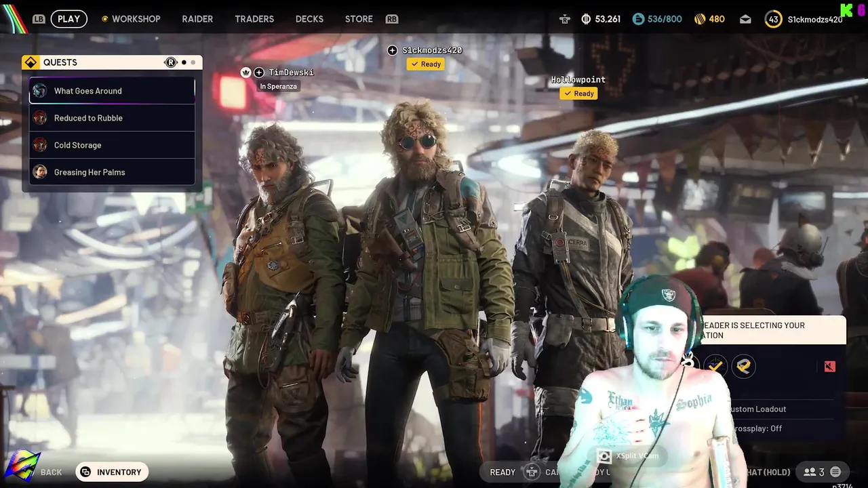Click the LB bumper icon
This screenshot has height=488, width=868.
[x=39, y=19]
